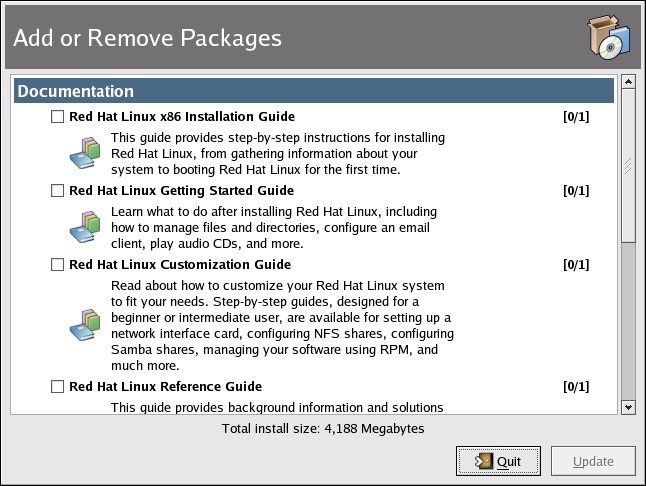
Task: Enable Red Hat Linux x86 Installation Guide
Action: (x=57, y=116)
